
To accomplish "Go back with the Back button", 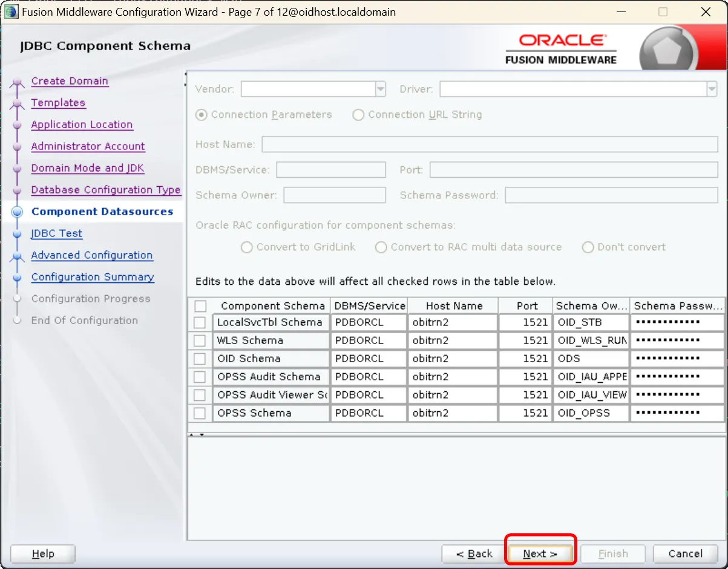I will 474,554.
